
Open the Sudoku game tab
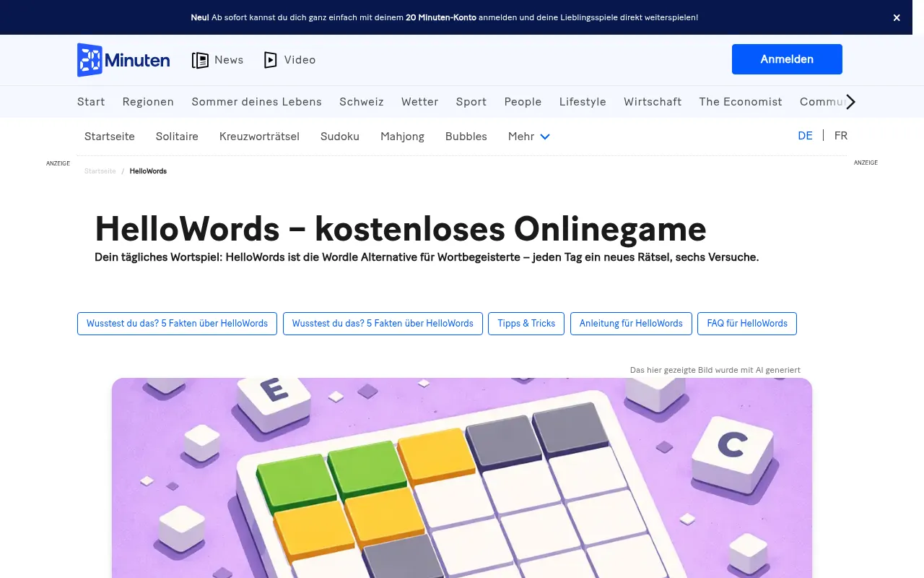(x=340, y=137)
